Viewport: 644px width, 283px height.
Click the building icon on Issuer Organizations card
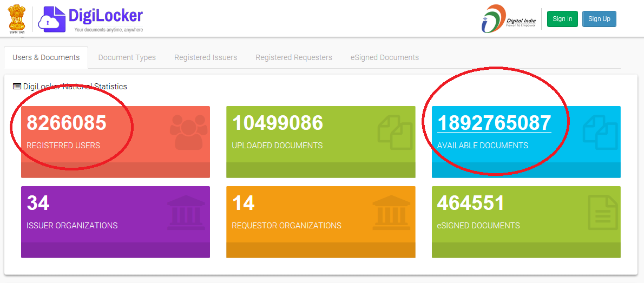pos(186,212)
